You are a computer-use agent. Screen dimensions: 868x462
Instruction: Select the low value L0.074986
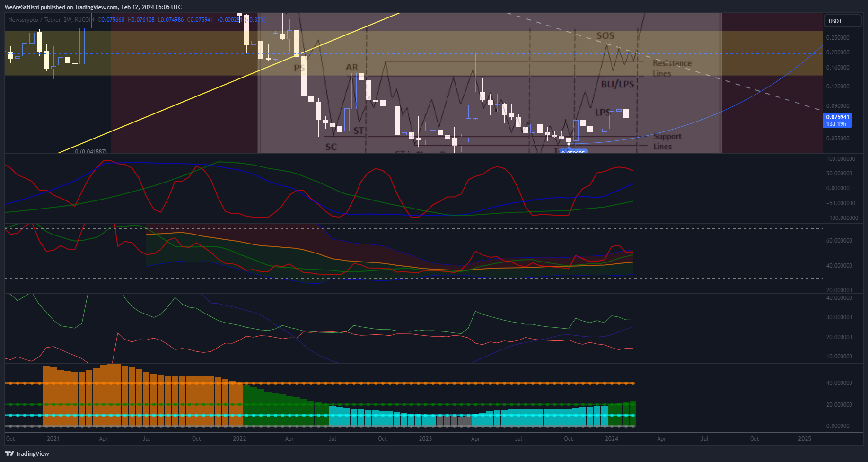click(171, 20)
